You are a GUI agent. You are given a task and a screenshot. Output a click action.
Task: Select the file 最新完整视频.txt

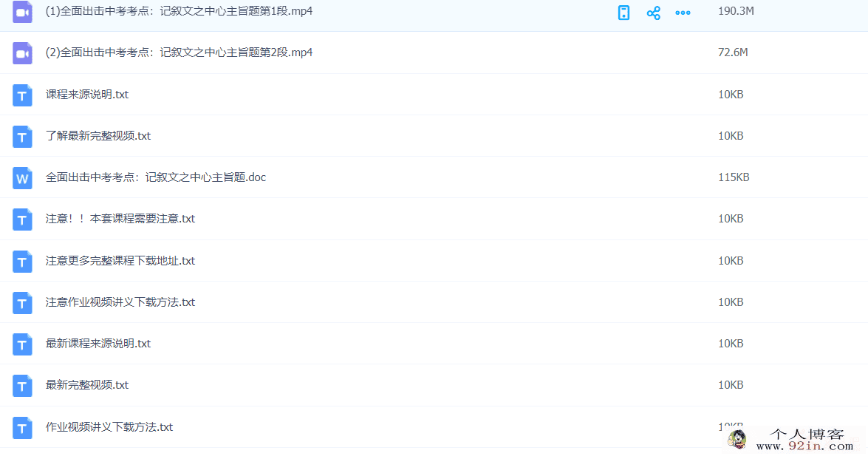click(87, 385)
